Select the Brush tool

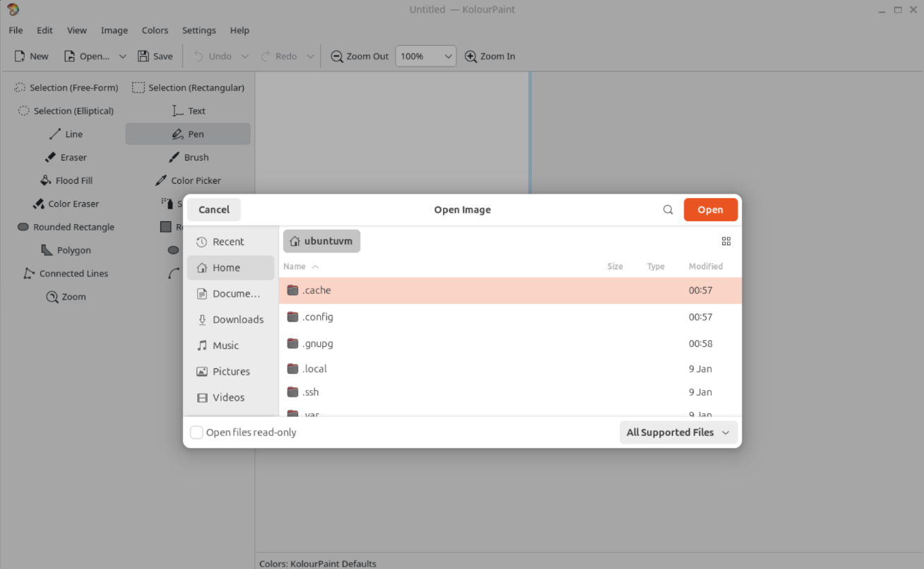[188, 158]
